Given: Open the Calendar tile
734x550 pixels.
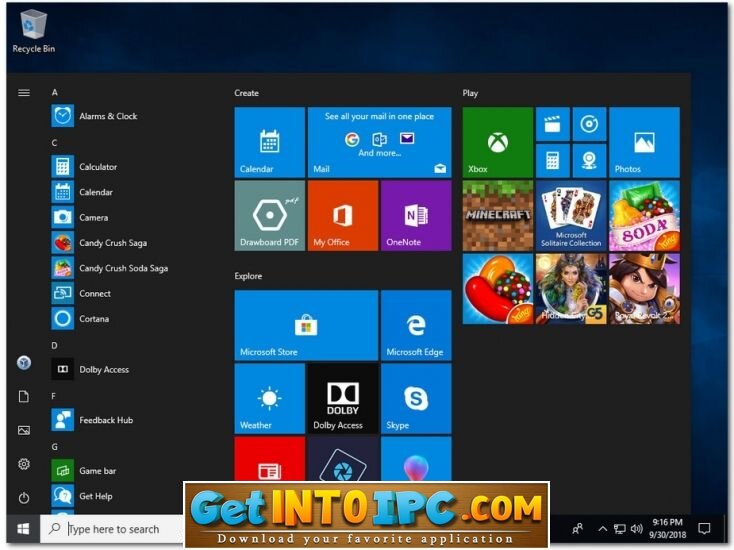Looking at the screenshot, I should 270,142.
